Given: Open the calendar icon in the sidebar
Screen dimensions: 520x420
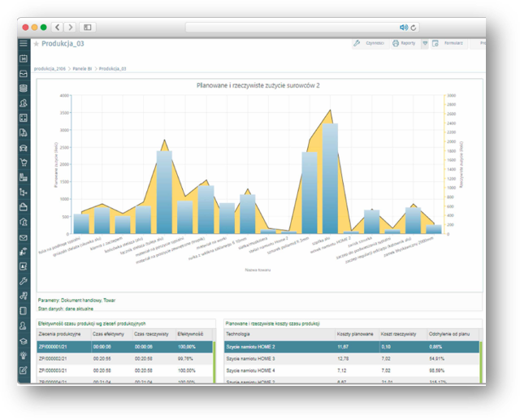Looking at the screenshot, I should click(x=24, y=58).
